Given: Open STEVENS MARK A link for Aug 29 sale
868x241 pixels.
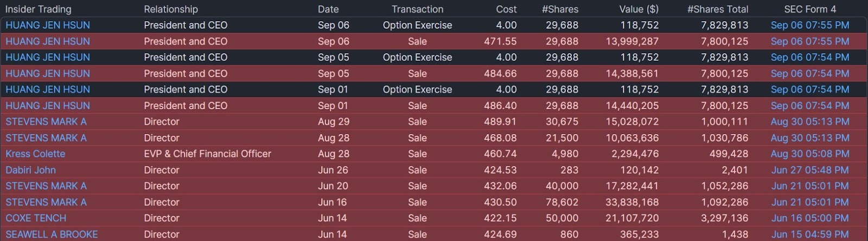Looking at the screenshot, I should point(46,122).
